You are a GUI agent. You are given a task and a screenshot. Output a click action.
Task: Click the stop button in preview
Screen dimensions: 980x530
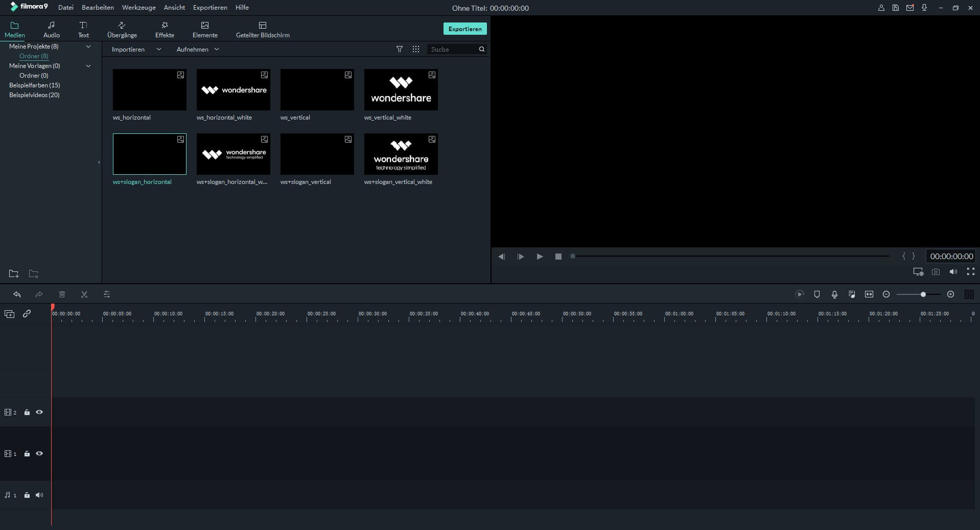(558, 257)
